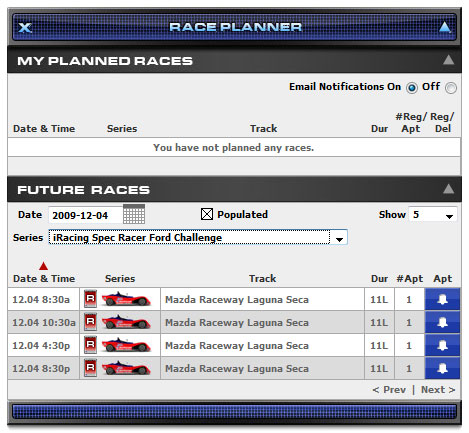Screen dimensions: 469x433
Task: Collapse the Race Planner using the blue triangle
Action: [445, 27]
